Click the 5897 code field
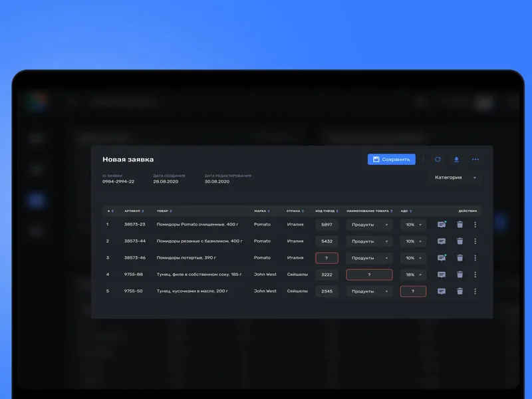 tap(327, 225)
